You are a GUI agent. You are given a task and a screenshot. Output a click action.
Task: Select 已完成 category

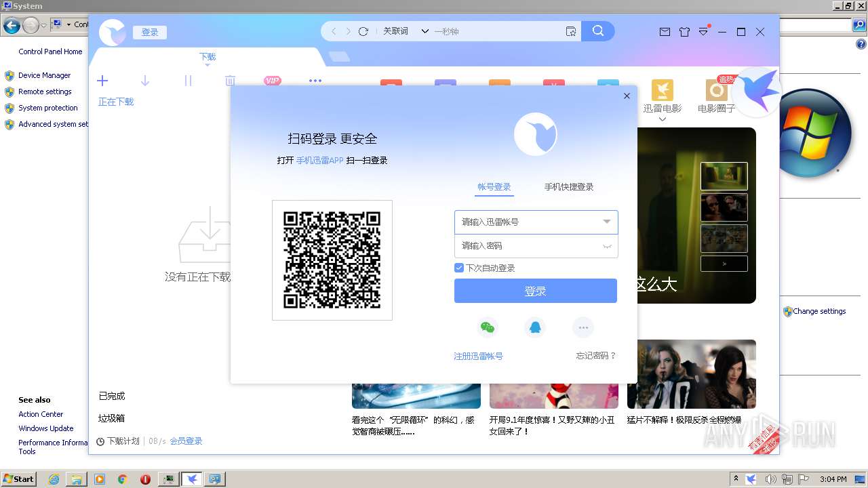[112, 396]
